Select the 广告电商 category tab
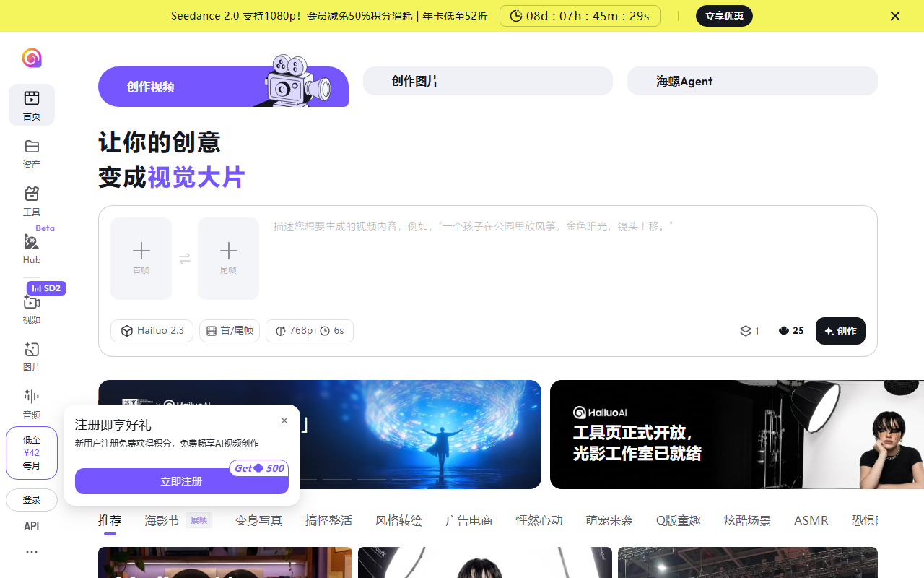Image resolution: width=924 pixels, height=578 pixels. pyautogui.click(x=469, y=520)
